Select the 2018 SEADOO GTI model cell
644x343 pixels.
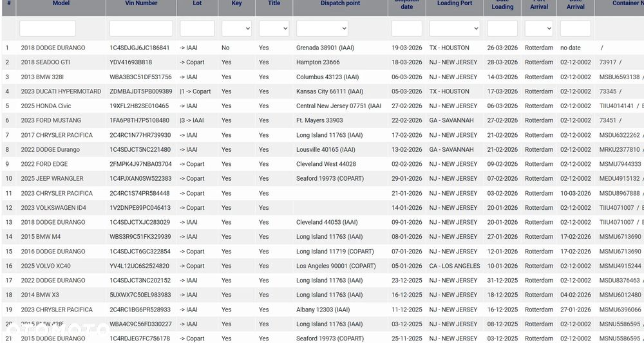point(46,62)
